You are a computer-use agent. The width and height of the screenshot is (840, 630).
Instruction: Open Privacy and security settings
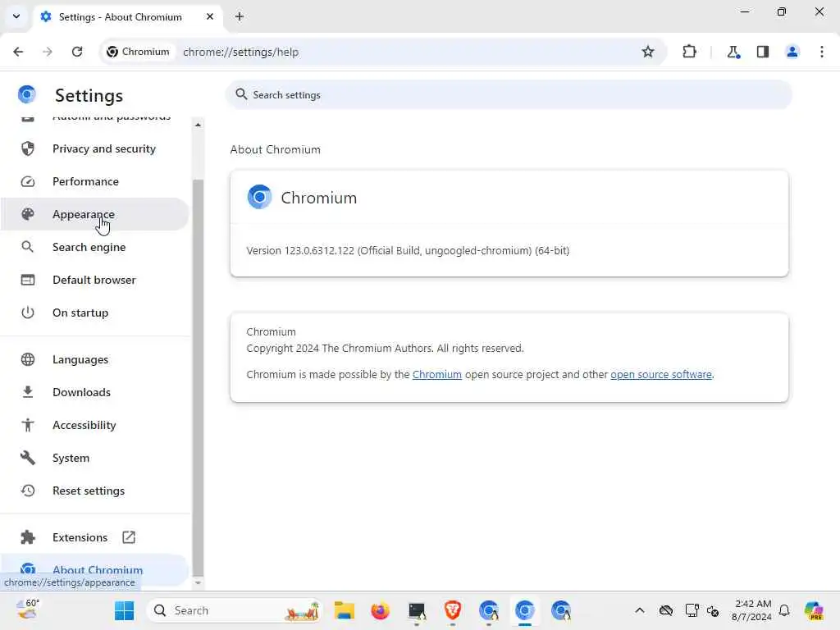94,148
